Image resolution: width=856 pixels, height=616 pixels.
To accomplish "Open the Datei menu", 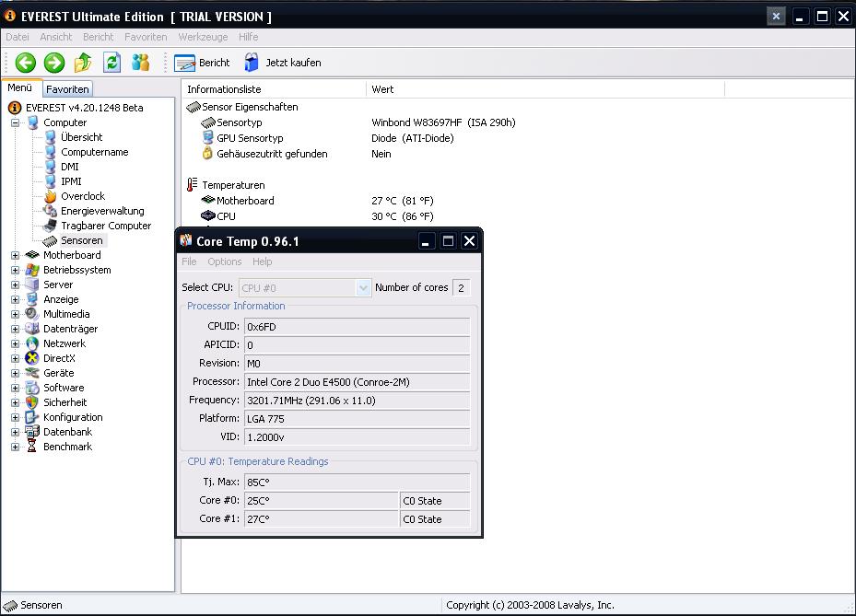I will click(x=18, y=37).
